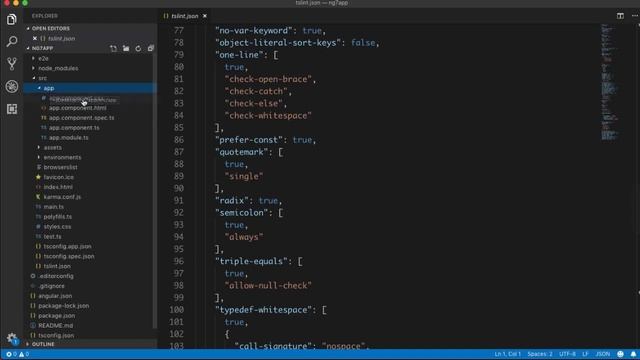Collapse the Open Editors section
Screen dimensions: 640x360
click(51, 29)
